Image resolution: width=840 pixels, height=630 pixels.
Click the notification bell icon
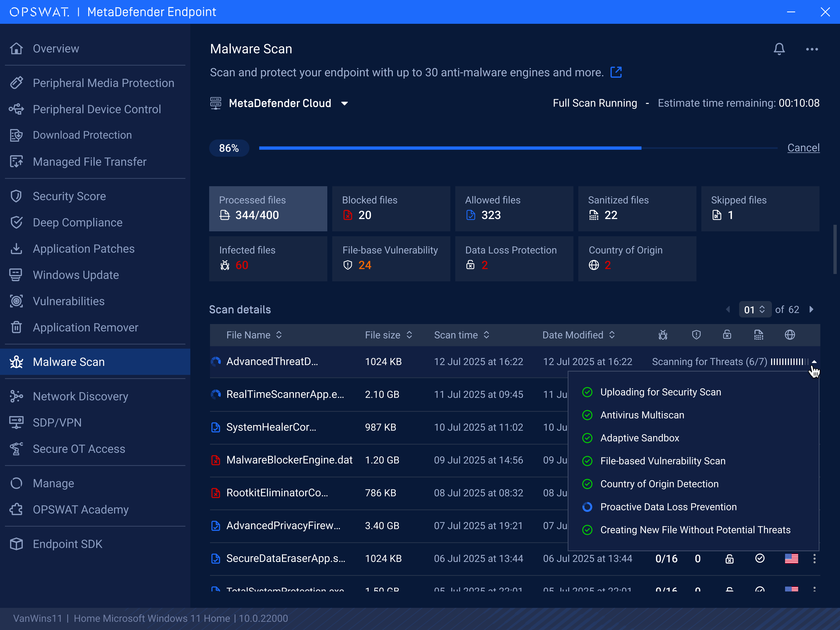point(779,49)
